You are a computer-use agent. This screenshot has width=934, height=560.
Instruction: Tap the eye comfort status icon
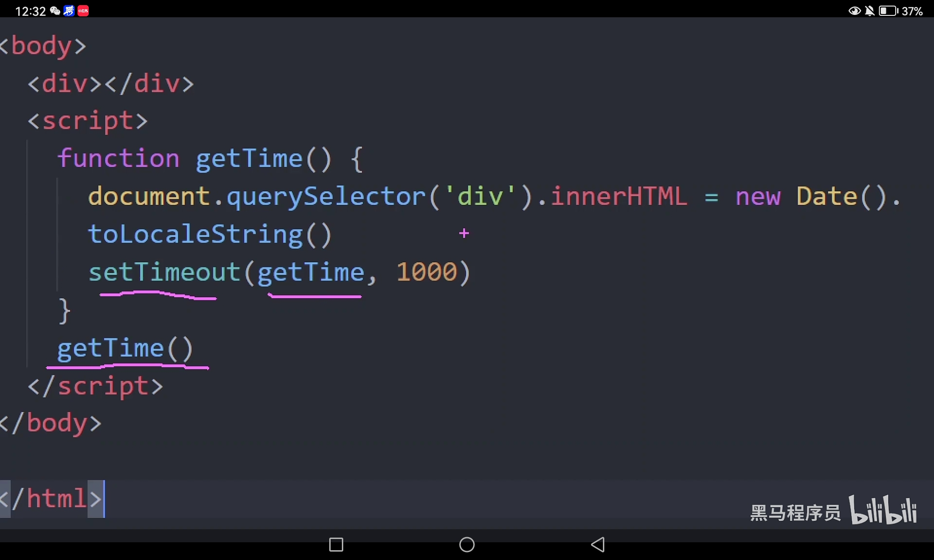click(854, 11)
